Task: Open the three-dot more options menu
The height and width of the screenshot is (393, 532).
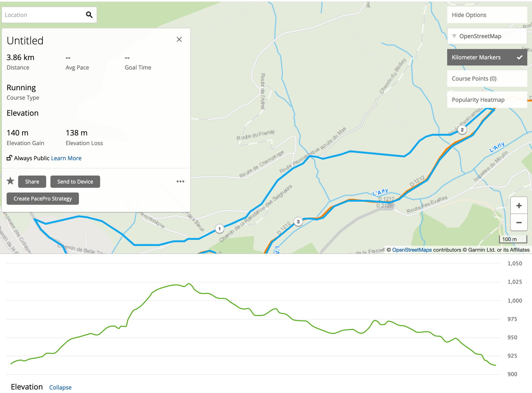Action: click(180, 181)
